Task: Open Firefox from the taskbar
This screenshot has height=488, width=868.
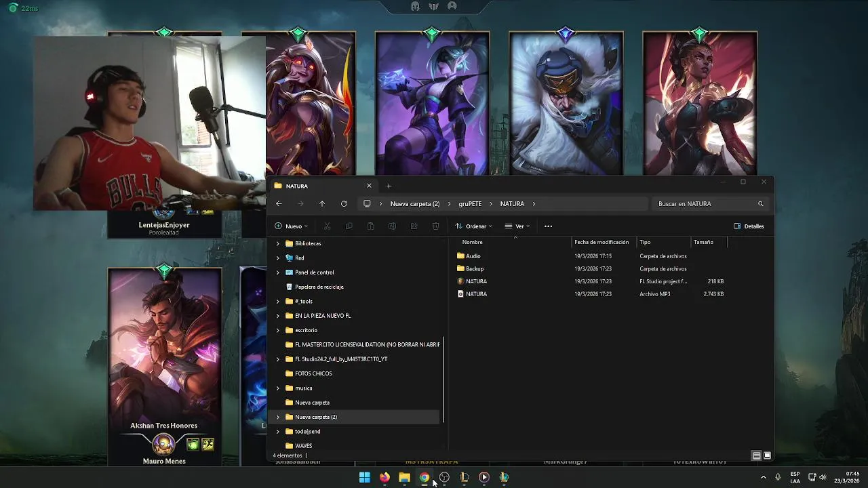Action: (384, 477)
